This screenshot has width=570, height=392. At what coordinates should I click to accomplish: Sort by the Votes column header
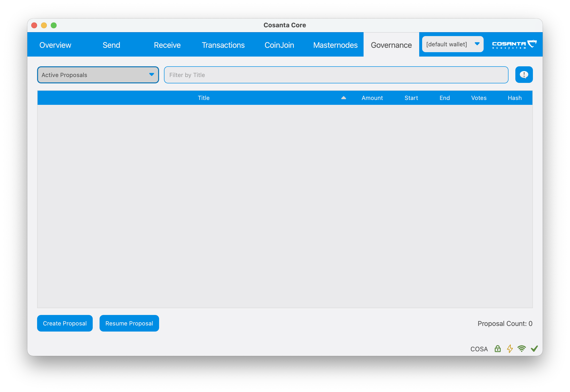pyautogui.click(x=479, y=98)
